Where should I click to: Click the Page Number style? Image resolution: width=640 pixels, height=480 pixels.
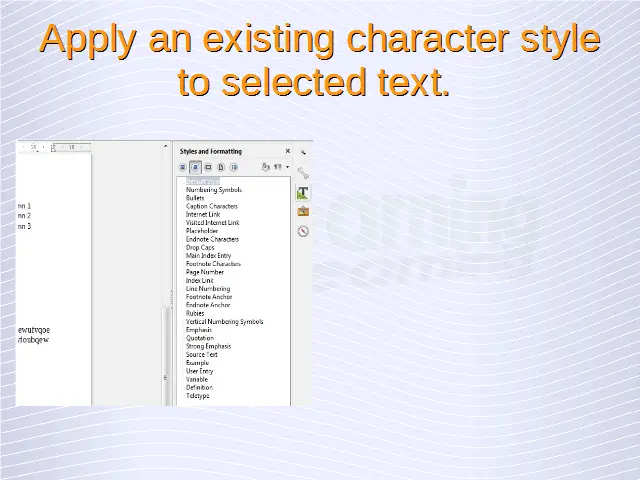[205, 272]
